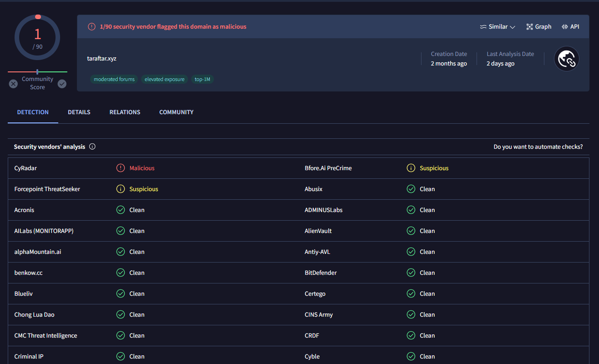Click the 'Community Score' label
This screenshot has width=599, height=364.
37,83
